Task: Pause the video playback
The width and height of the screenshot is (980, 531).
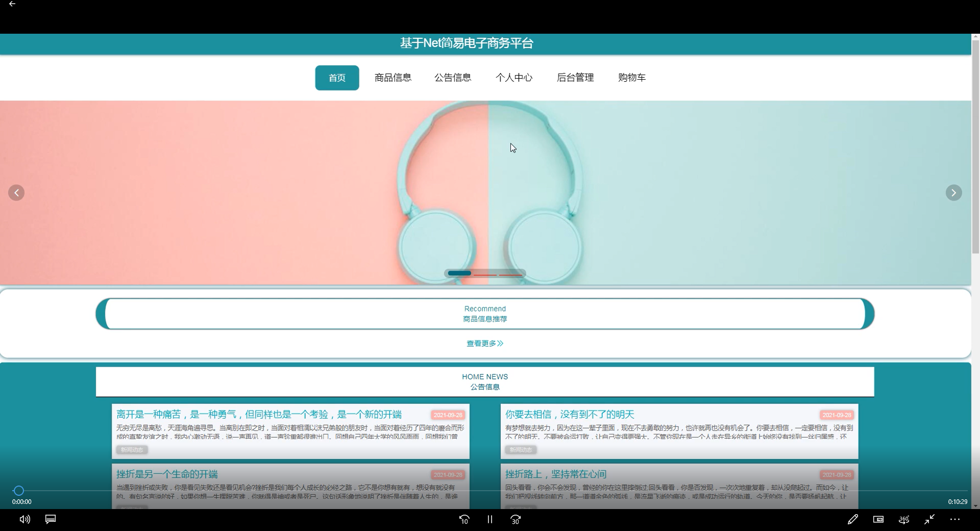Action: tap(490, 519)
